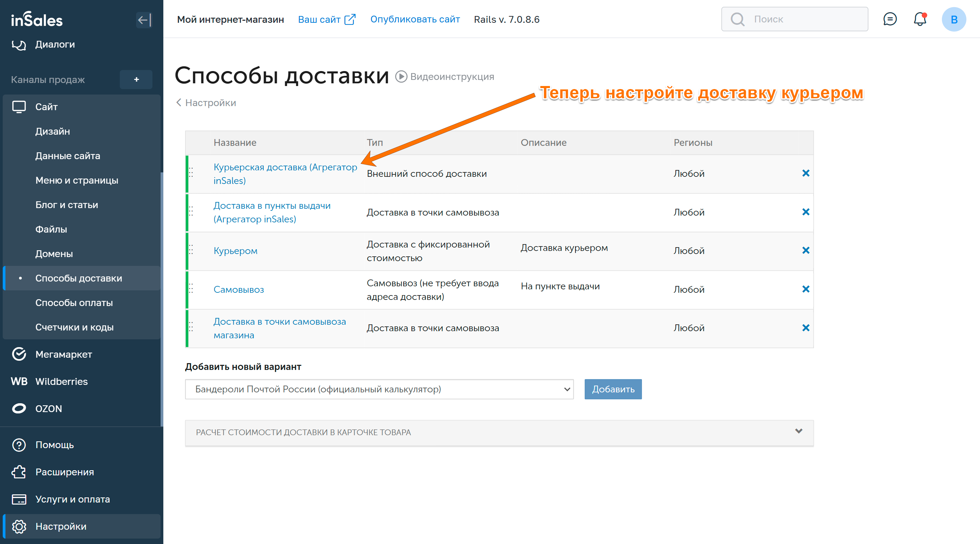Add a new sales channel with plus
980x544 pixels.
click(x=136, y=80)
